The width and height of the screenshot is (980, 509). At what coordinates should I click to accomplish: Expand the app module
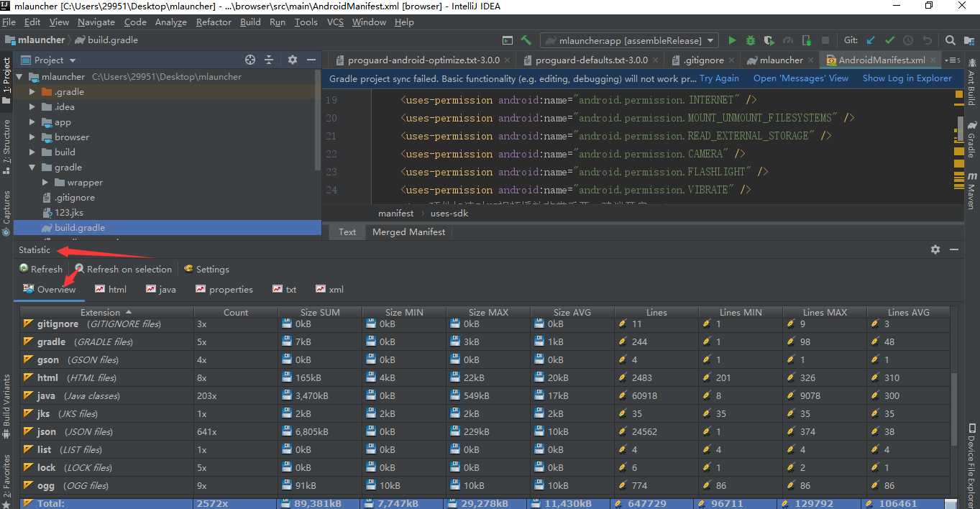pos(32,122)
